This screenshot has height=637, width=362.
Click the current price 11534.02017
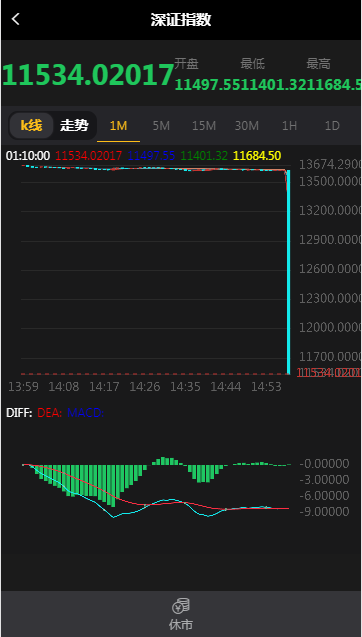88,75
